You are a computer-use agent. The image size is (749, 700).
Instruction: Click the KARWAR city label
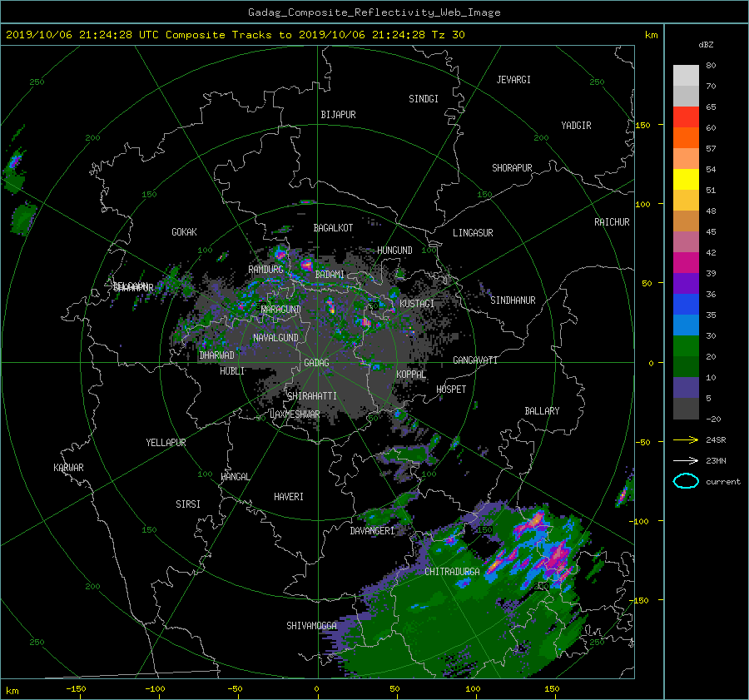click(68, 468)
